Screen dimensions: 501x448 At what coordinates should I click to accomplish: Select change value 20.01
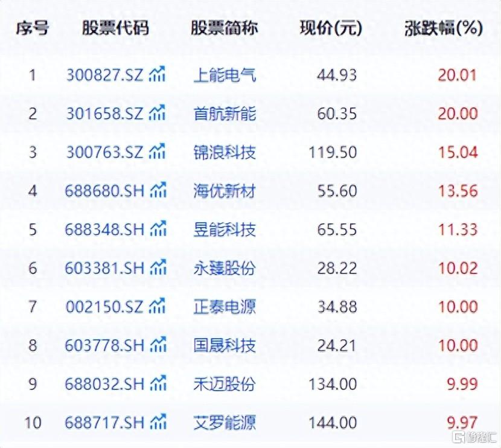[x=458, y=75]
